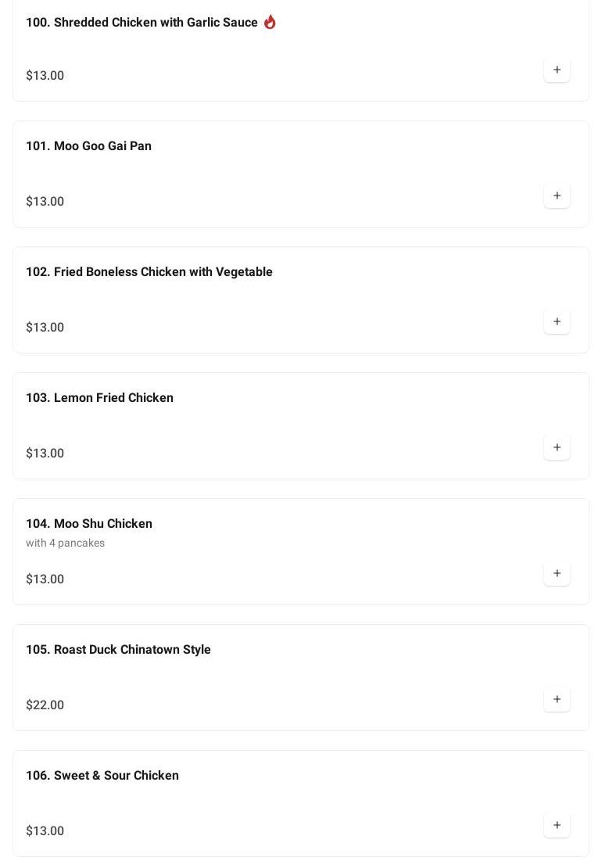Add Shredded Chicken with Garlic Sauce to cart

pos(557,70)
